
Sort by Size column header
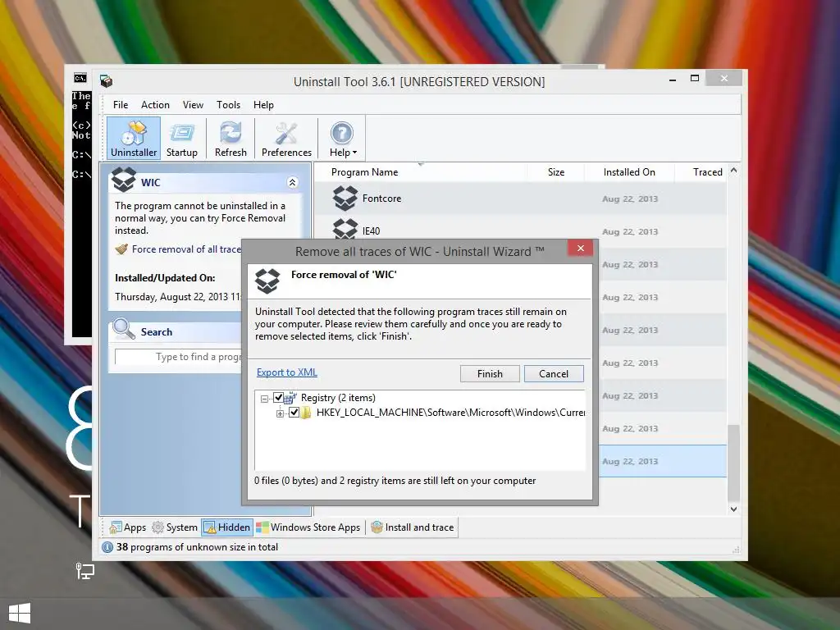tap(556, 172)
